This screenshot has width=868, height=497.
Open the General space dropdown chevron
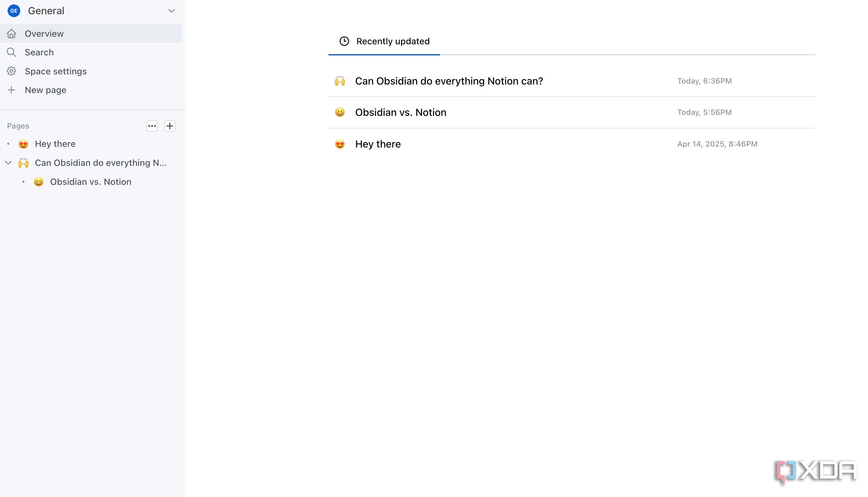pos(171,10)
